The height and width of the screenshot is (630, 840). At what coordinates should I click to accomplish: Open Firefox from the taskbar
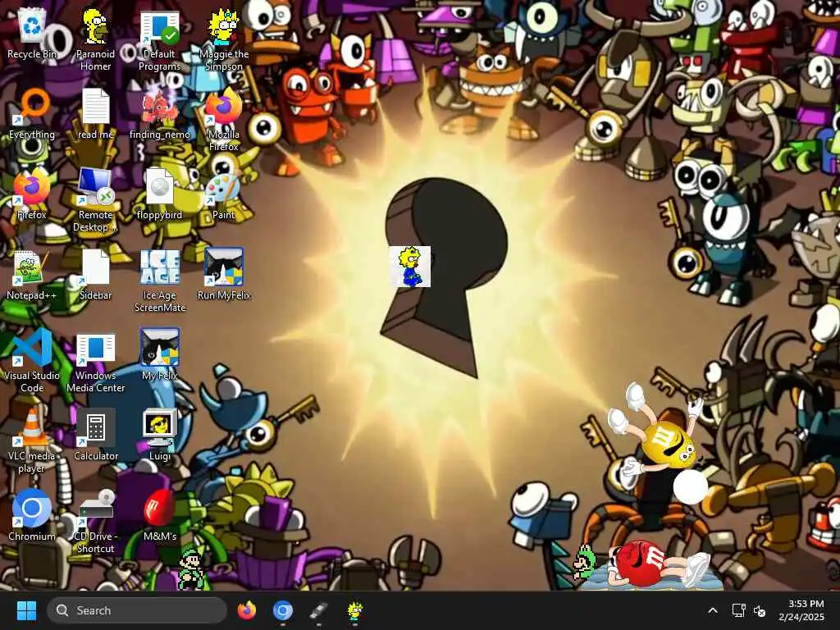[246, 610]
